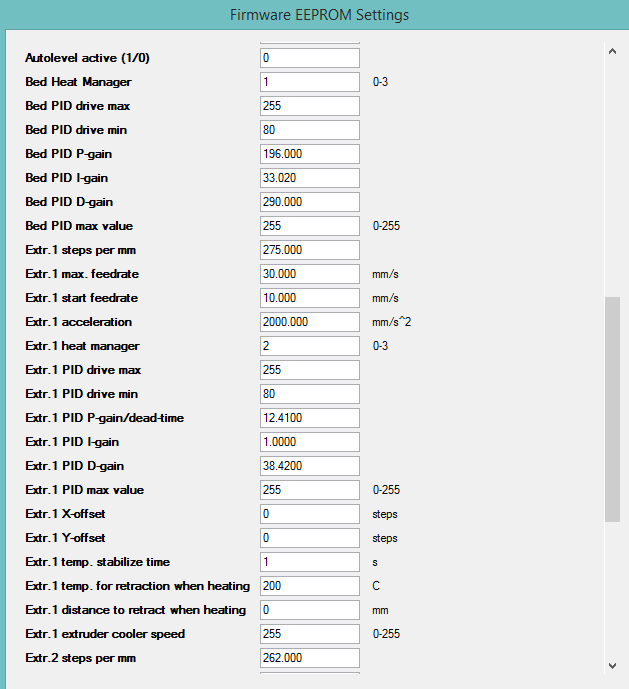The image size is (629, 689).
Task: Select the Bed Heat Manager field
Action: (x=309, y=82)
